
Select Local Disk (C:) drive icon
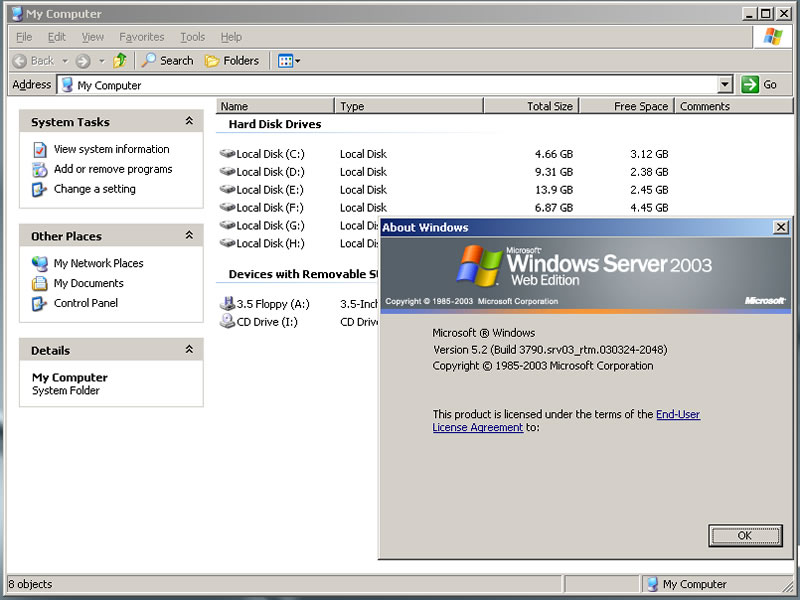227,153
